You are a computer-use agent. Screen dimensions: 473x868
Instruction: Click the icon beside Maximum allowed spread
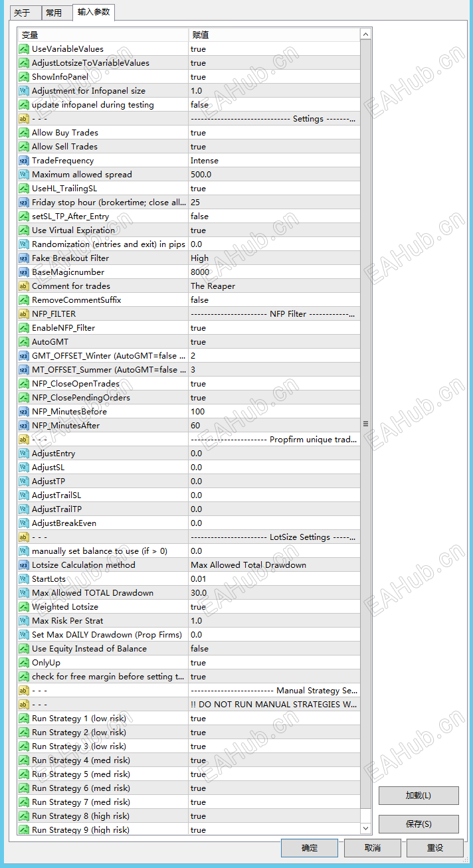[x=24, y=175]
